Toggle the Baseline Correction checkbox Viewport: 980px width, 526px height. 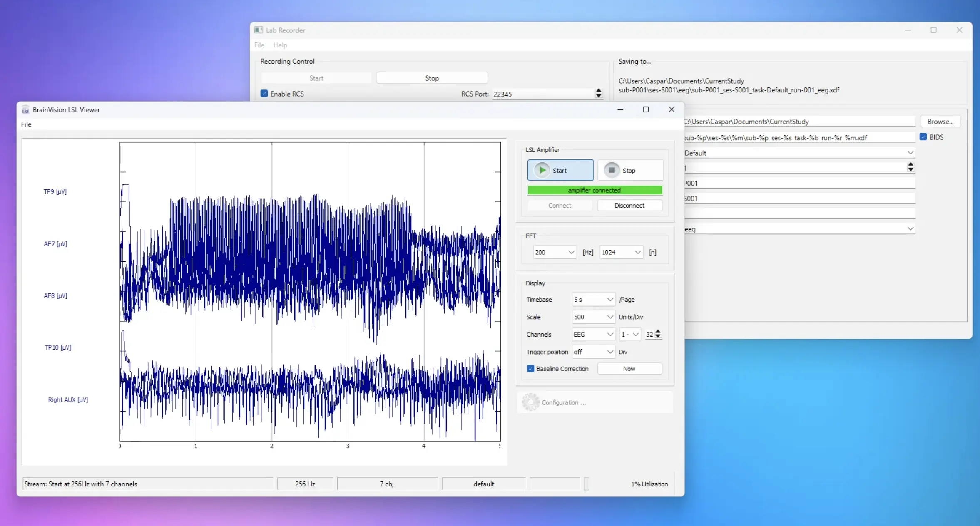pos(530,369)
